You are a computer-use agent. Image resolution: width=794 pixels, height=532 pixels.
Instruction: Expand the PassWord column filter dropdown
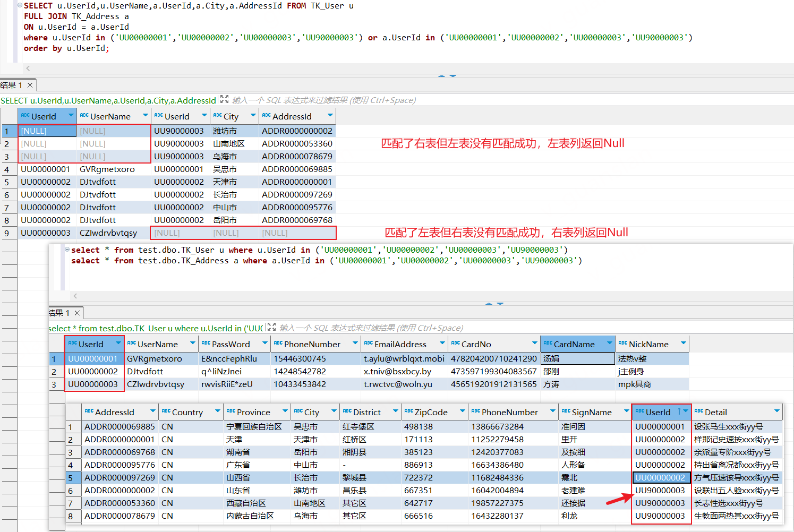(x=264, y=344)
